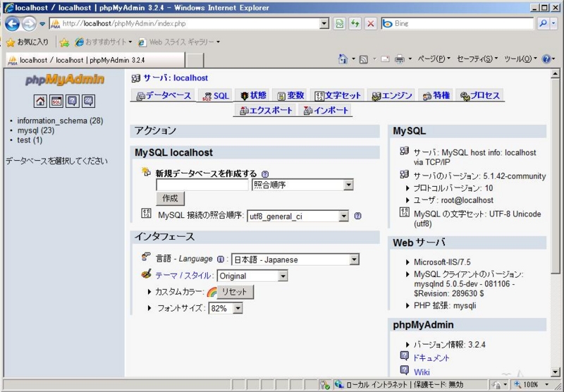Open the SQL query window icon in sidebar
The image size is (564, 392).
click(56, 101)
